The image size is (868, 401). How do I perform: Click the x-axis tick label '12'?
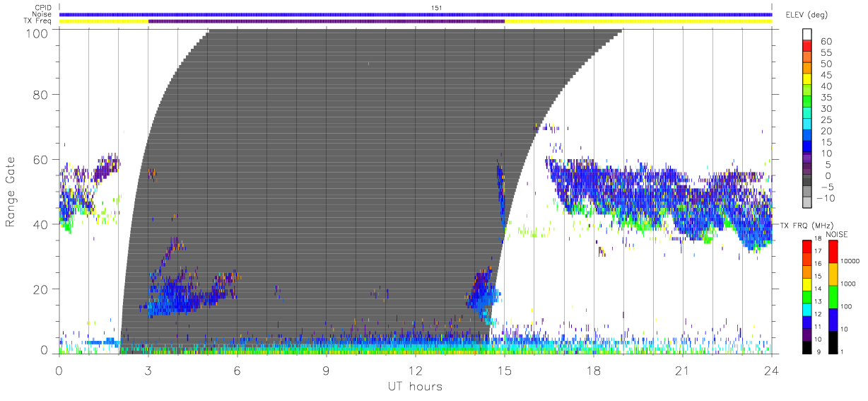[x=415, y=370]
